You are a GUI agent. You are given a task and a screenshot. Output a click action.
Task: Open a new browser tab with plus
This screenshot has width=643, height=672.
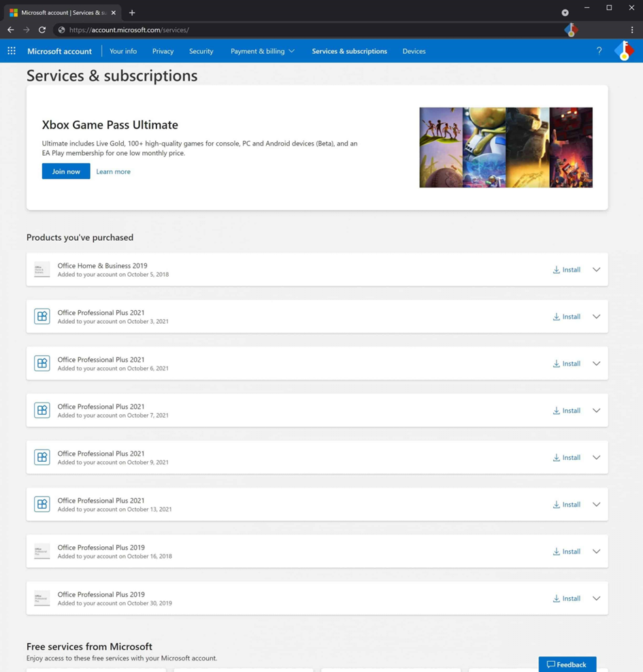(x=132, y=12)
